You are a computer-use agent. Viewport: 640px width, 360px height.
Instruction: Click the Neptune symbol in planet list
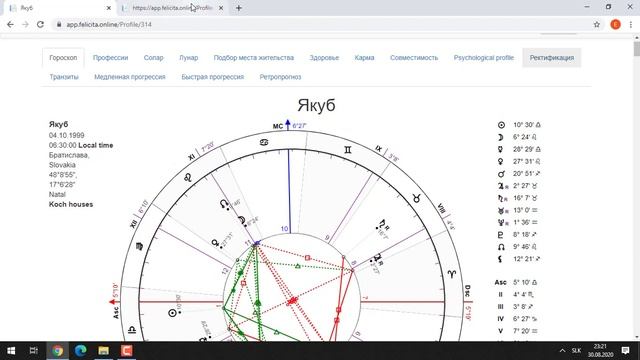point(502,222)
